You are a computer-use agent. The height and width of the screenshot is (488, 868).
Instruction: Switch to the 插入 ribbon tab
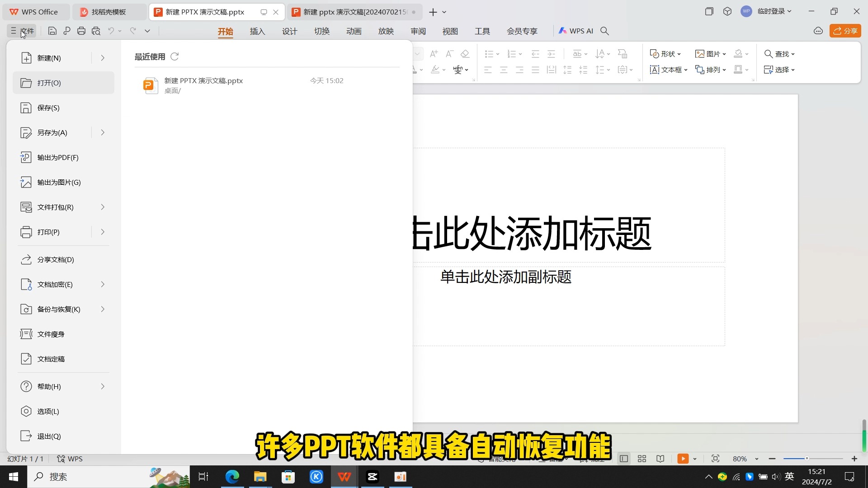pyautogui.click(x=257, y=31)
